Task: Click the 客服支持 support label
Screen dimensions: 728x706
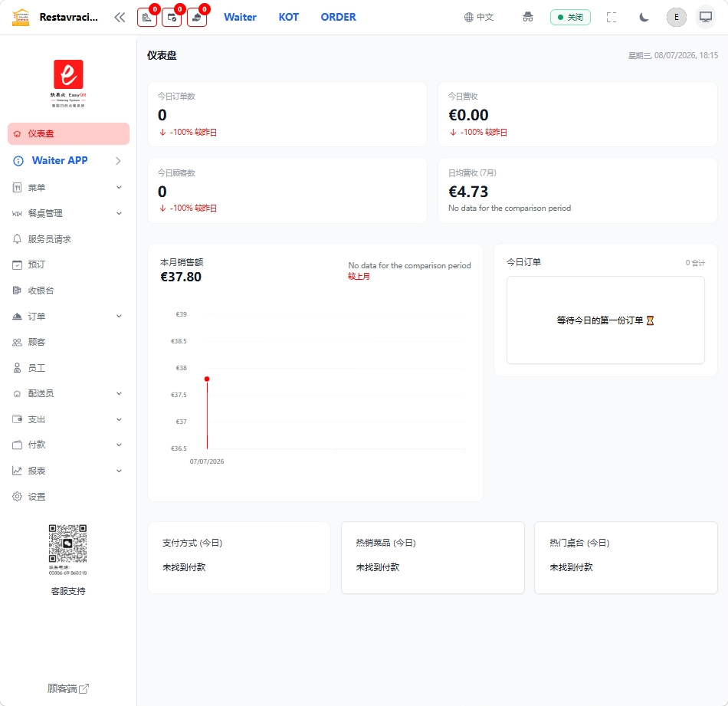Action: (68, 591)
